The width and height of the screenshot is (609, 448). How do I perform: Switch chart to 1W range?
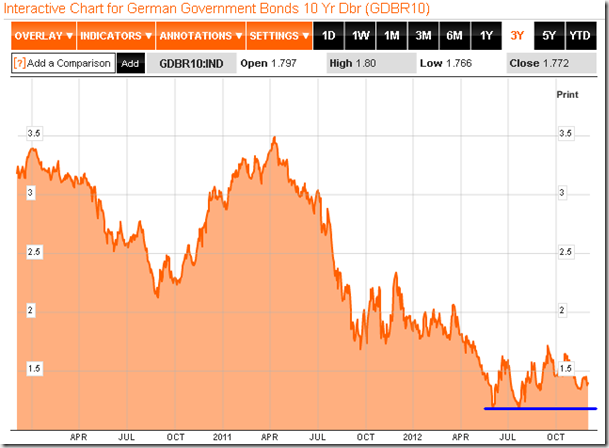360,36
